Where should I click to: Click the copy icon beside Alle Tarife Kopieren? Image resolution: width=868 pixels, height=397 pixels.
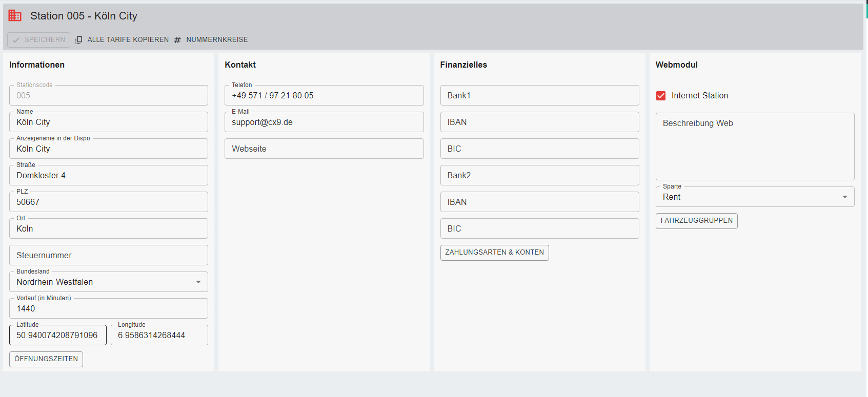point(79,40)
